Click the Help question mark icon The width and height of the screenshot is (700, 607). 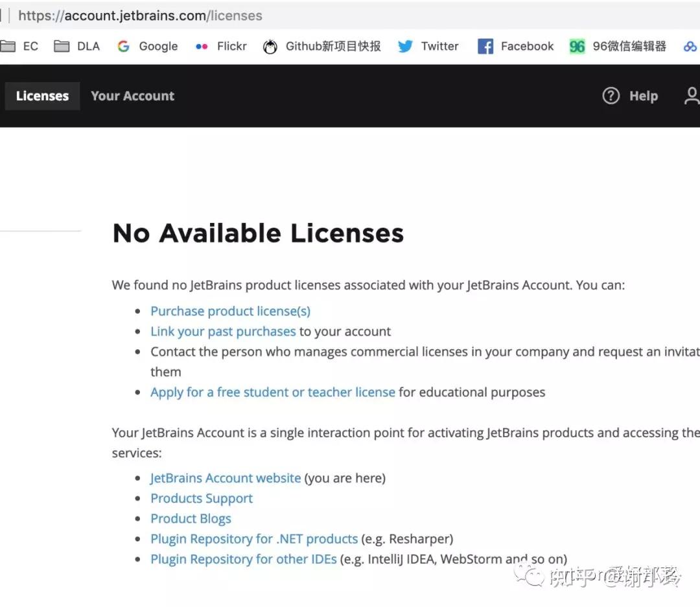coord(611,95)
